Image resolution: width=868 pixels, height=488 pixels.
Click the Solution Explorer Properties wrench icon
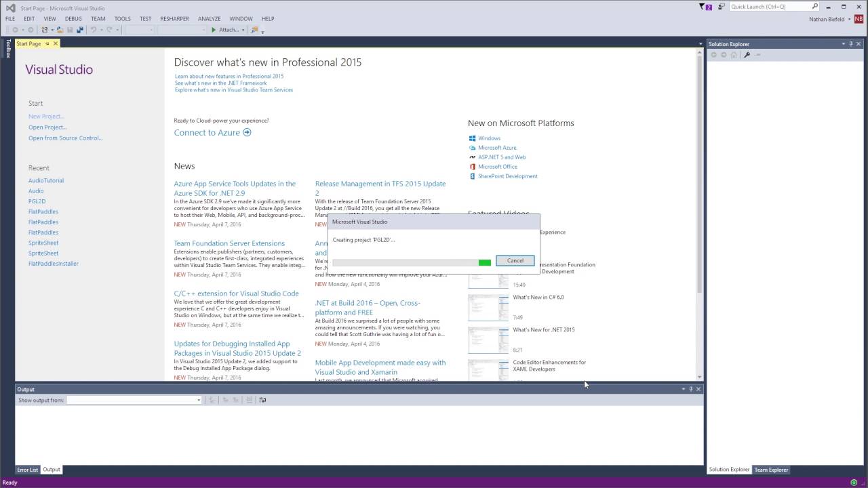(747, 55)
